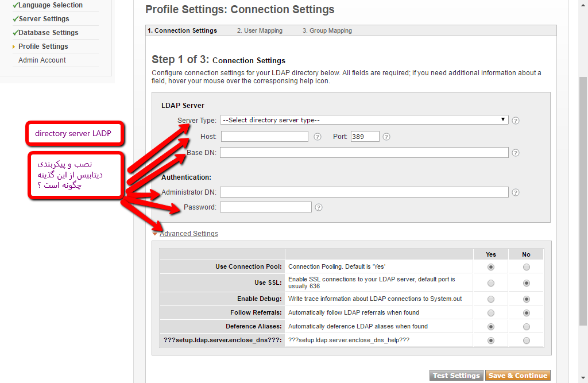588x383 pixels.
Task: Click help icon next to Port field
Action: coord(386,137)
